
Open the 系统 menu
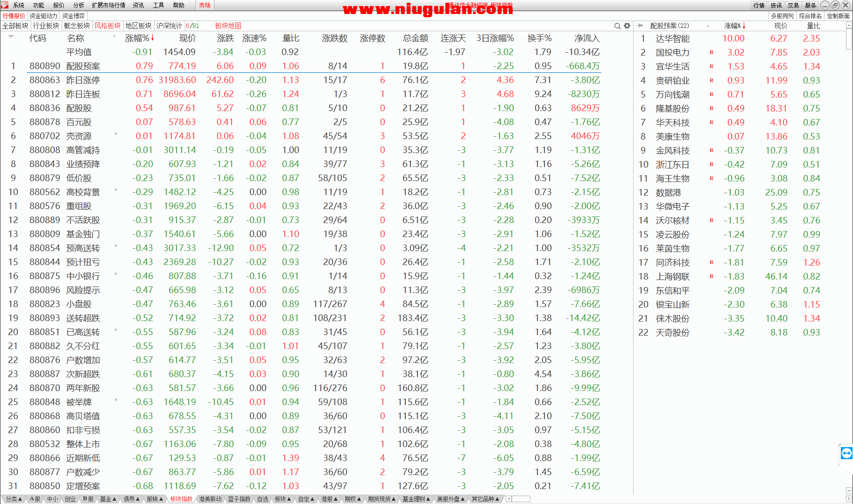tap(19, 5)
